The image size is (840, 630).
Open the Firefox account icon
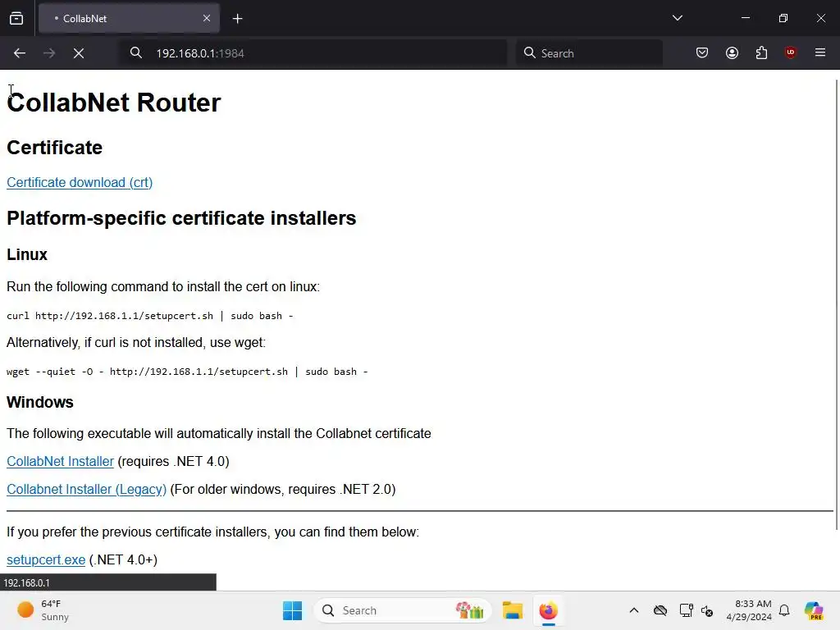point(732,52)
